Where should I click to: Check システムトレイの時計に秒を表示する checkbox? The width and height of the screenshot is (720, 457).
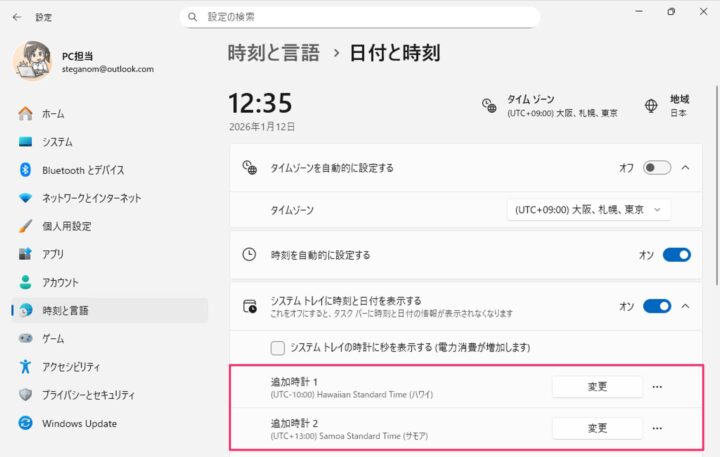(278, 348)
